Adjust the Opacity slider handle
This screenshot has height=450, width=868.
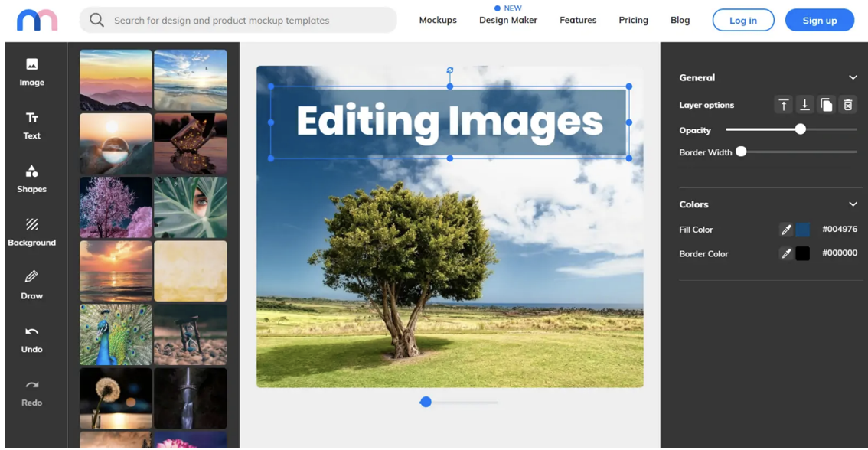[801, 129]
